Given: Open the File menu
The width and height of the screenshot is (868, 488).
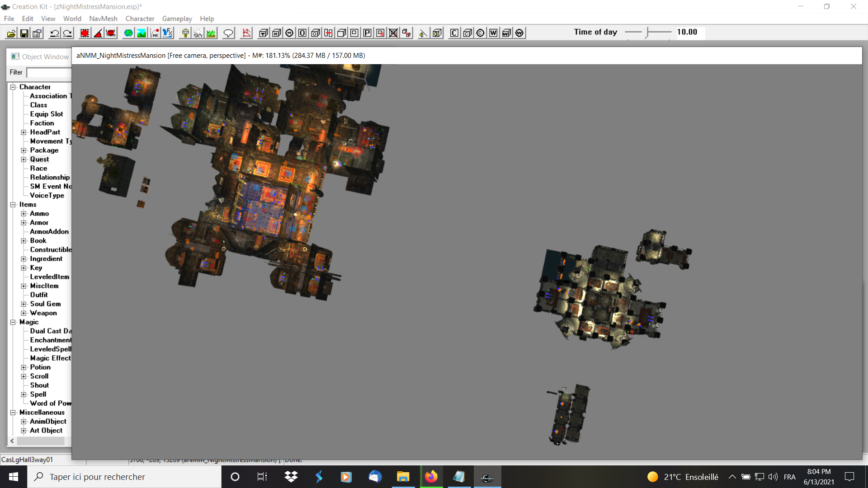Looking at the screenshot, I should [9, 19].
